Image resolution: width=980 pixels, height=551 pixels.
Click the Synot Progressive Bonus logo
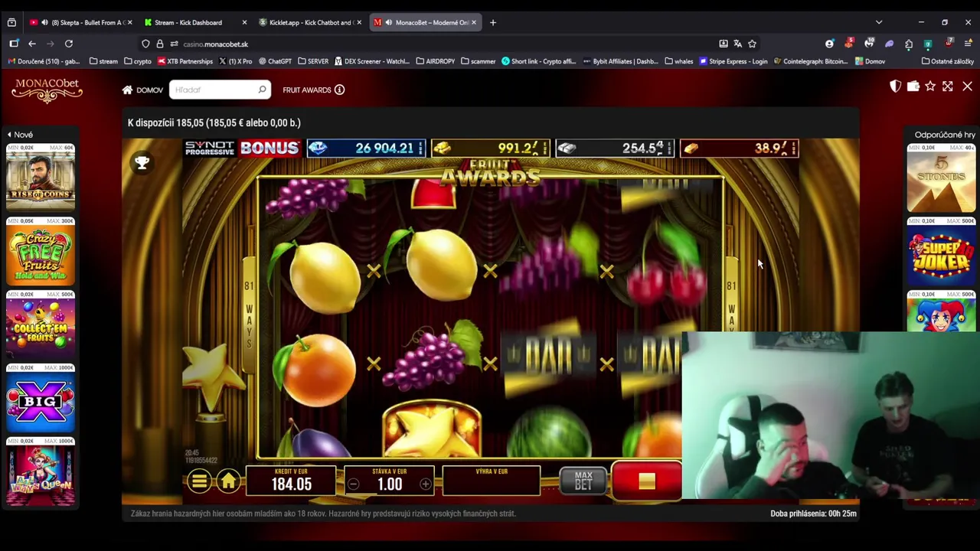pyautogui.click(x=241, y=148)
